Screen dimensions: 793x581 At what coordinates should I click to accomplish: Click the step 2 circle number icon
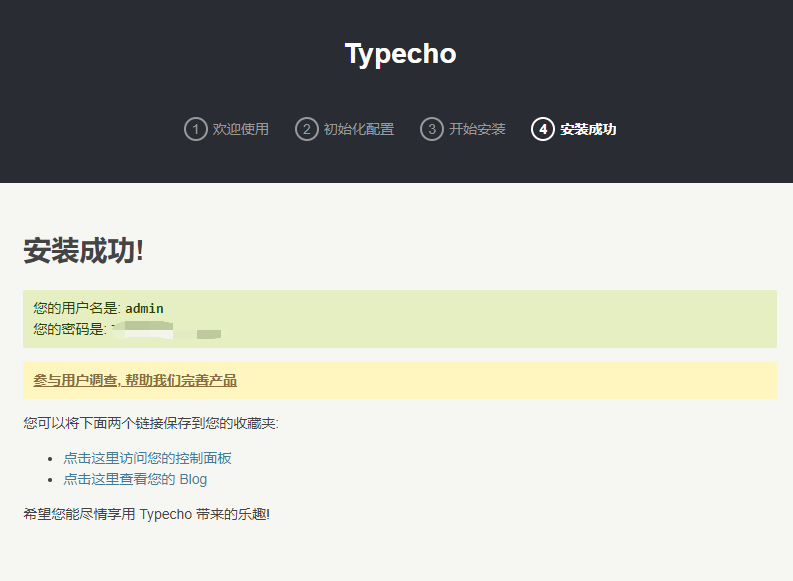[306, 129]
